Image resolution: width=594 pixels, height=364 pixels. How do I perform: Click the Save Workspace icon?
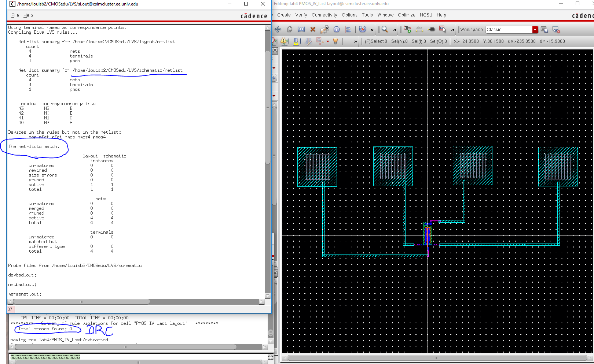(x=544, y=30)
